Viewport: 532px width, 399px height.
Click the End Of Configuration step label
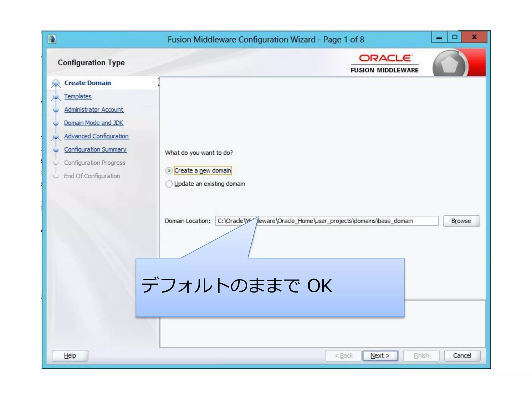(x=92, y=176)
